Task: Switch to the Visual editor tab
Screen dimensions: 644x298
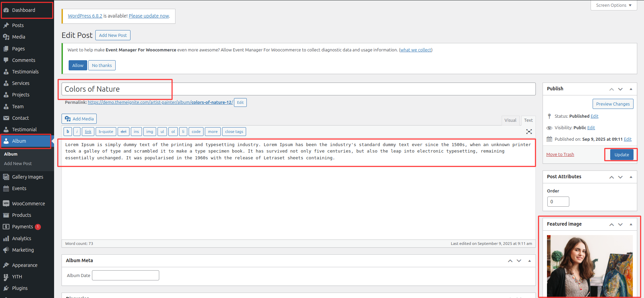Action: 510,120
